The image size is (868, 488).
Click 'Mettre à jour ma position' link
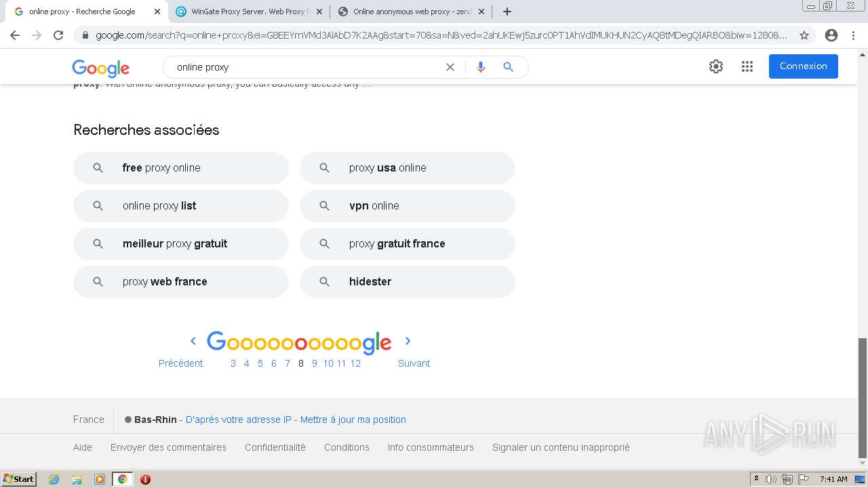coord(353,420)
